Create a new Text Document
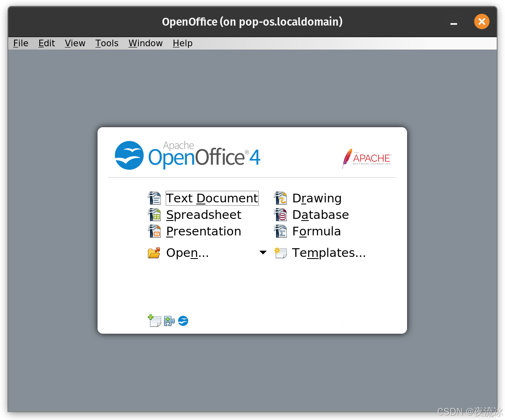 click(212, 198)
